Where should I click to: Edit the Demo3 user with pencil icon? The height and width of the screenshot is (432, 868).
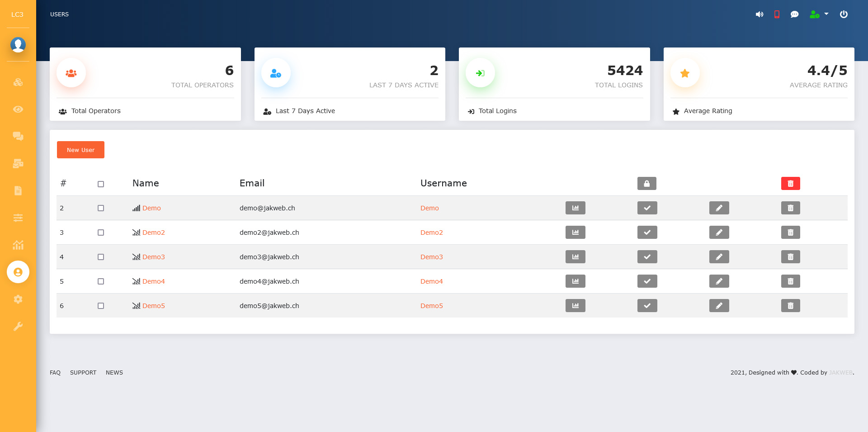pyautogui.click(x=719, y=257)
